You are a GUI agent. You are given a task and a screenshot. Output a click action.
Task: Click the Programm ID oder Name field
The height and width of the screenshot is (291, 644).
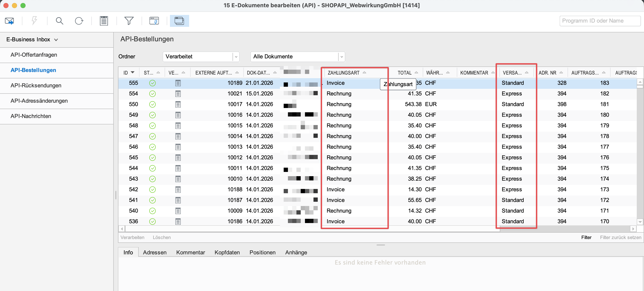pos(600,21)
